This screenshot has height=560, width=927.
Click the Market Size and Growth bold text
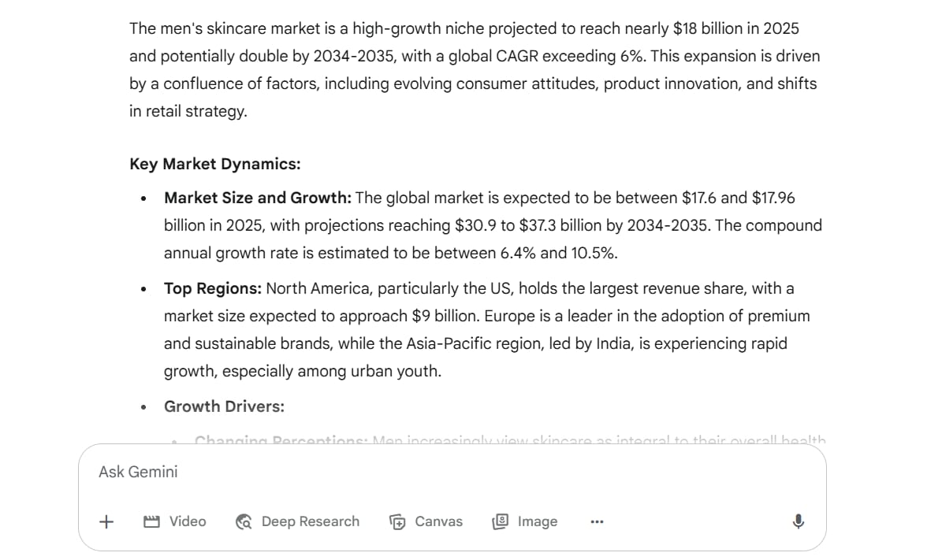(258, 198)
